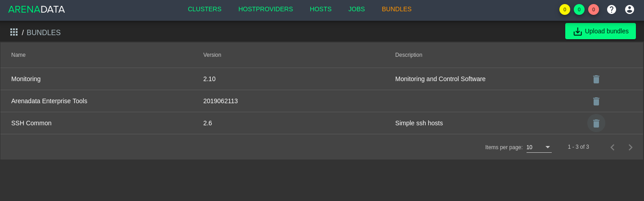Switch to the JOBS tab
644x201 pixels.
pos(356,9)
